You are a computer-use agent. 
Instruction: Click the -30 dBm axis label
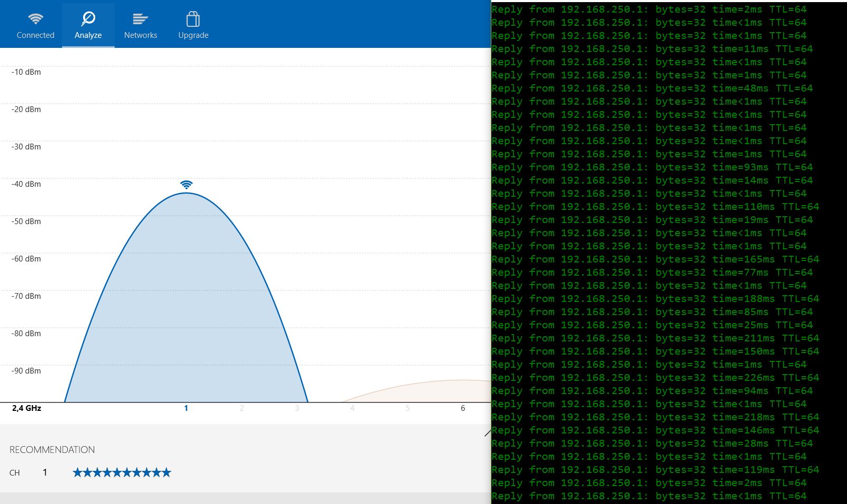click(x=26, y=147)
